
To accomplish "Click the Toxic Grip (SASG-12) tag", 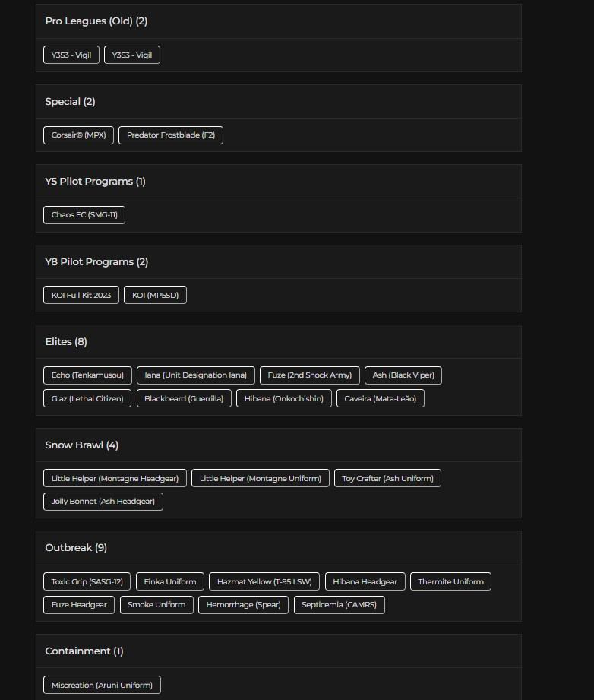I will coord(87,582).
